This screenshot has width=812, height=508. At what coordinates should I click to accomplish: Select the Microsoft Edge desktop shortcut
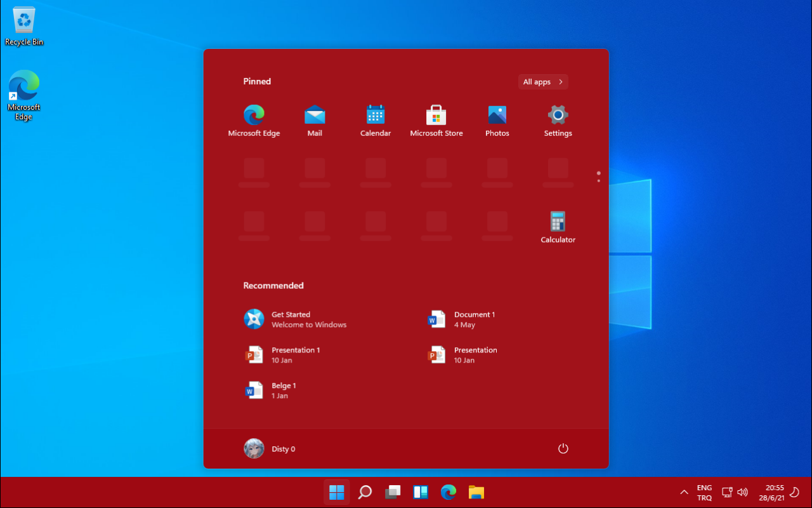[x=24, y=95]
